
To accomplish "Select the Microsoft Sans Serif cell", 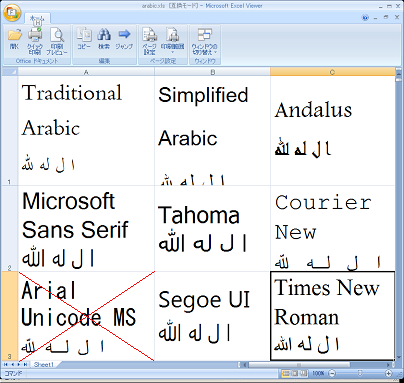I will coord(86,228).
